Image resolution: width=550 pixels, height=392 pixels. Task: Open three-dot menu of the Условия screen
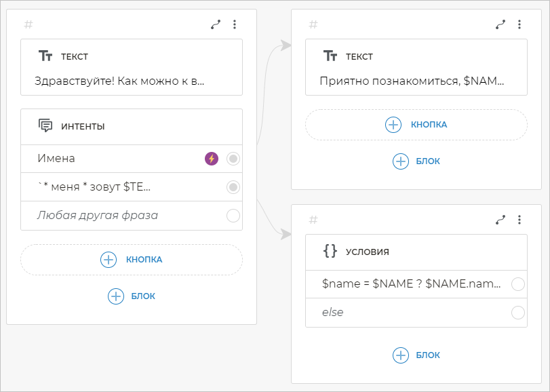tap(519, 220)
